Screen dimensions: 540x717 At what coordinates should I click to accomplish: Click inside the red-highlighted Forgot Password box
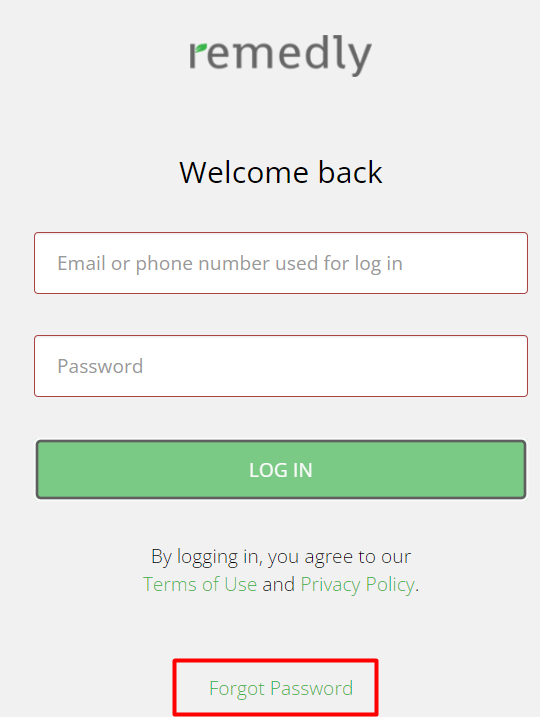pos(275,687)
